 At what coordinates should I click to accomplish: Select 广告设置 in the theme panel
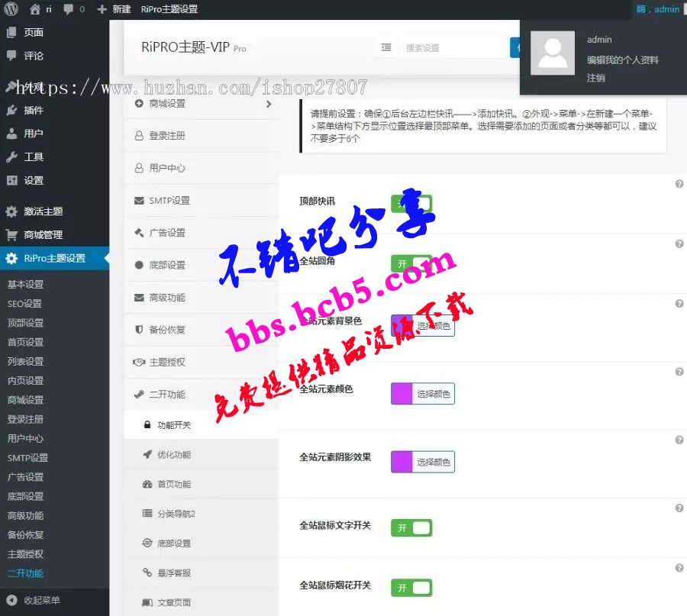[201, 233]
